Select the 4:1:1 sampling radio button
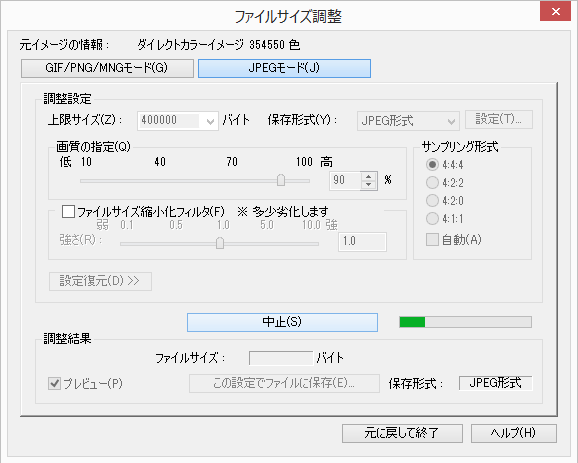The height and width of the screenshot is (463, 578). click(432, 219)
